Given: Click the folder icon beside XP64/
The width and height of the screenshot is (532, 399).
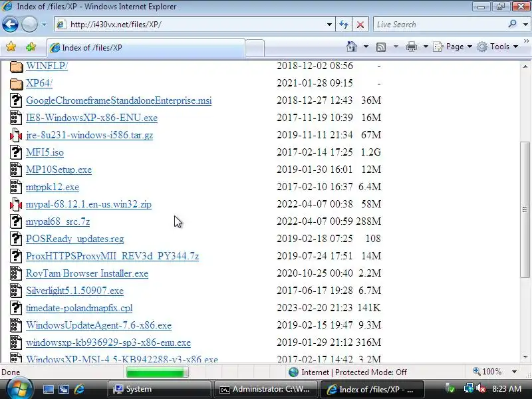Looking at the screenshot, I should [16, 84].
